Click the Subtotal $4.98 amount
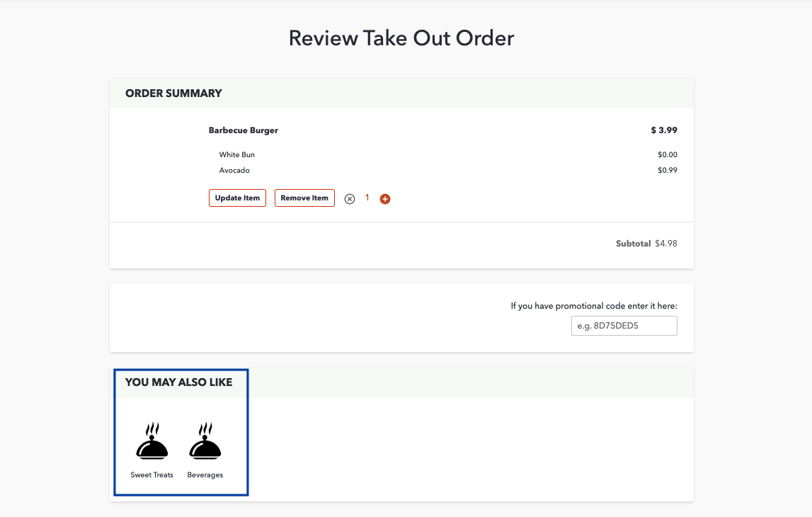 [665, 243]
